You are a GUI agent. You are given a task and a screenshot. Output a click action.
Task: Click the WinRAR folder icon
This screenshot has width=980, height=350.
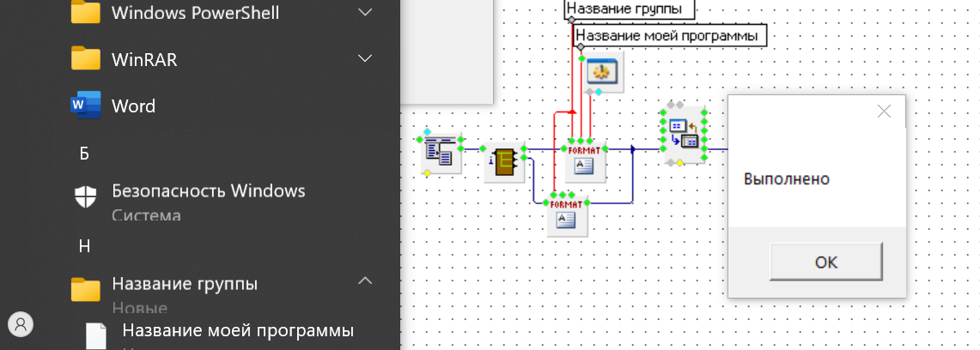[x=86, y=58]
